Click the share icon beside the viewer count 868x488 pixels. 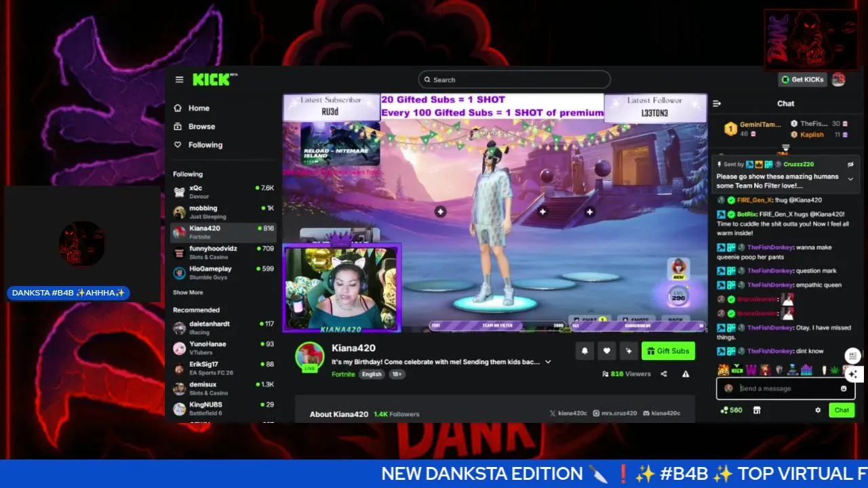pyautogui.click(x=664, y=373)
